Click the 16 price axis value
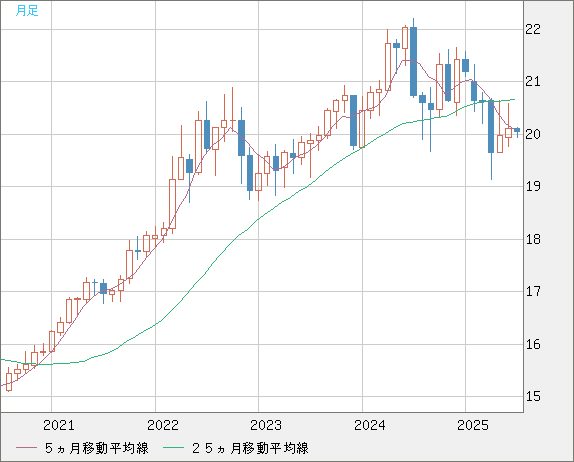Screen dimensions: 574x462 [x=533, y=344]
